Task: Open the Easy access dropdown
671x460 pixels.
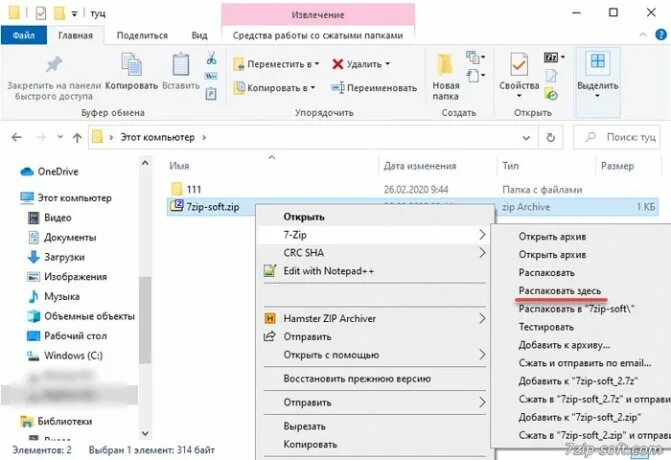Action: point(475,76)
